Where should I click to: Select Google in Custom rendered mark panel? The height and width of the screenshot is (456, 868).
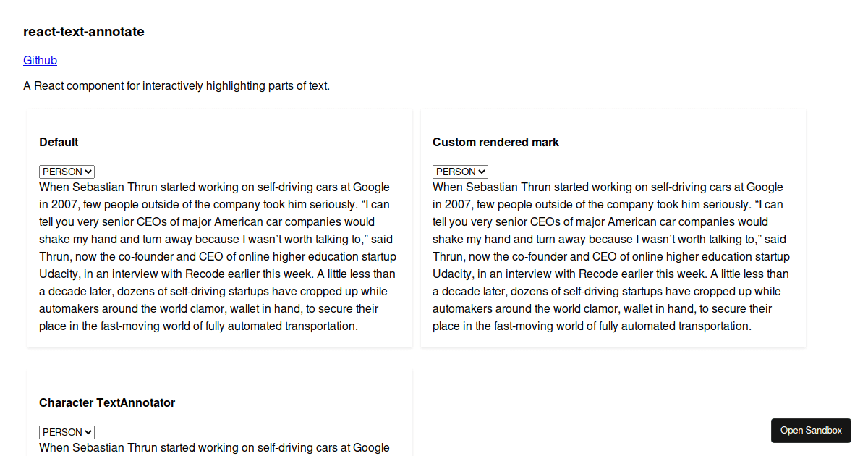point(765,187)
